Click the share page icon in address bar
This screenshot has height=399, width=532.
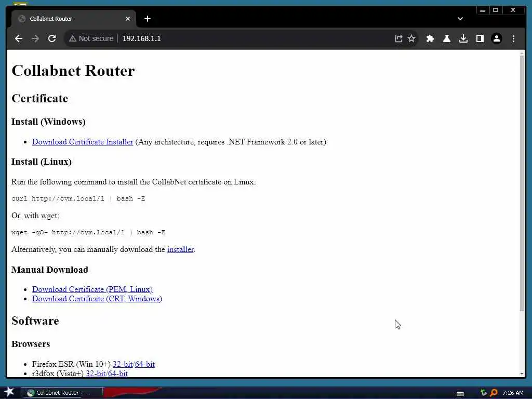point(398,38)
